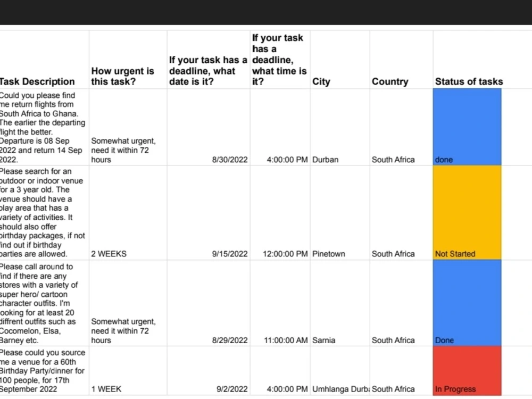Select South Africa cell in the Umhlanga row
532x399 pixels.
tap(401, 371)
